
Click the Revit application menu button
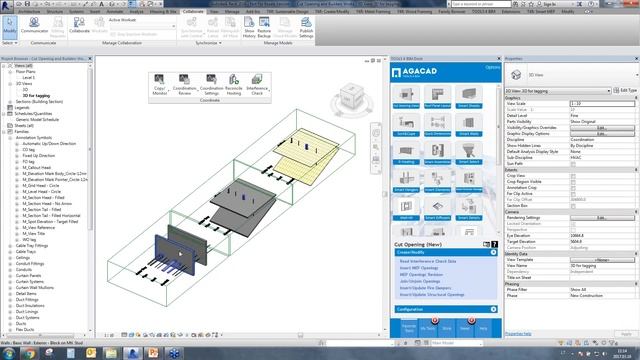(x=6, y=5)
